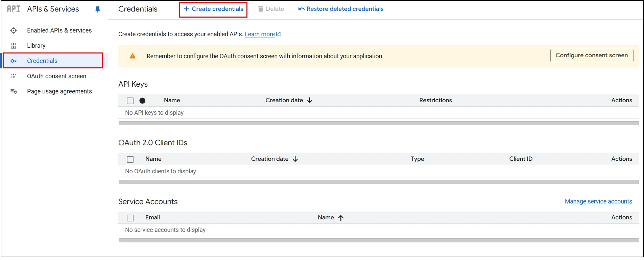644x260 pixels.
Task: Click 'No OAuth clients to display' text
Action: click(x=161, y=171)
